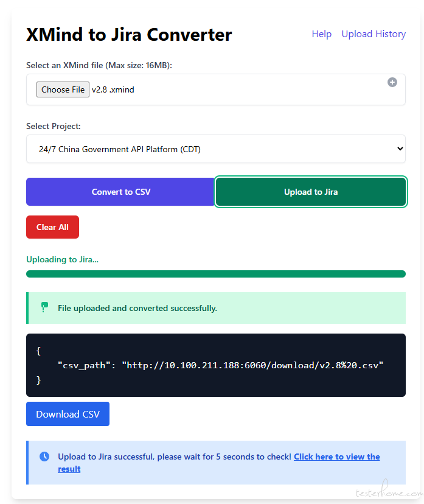Open the Help link
This screenshot has width=424, height=504.
tap(322, 34)
